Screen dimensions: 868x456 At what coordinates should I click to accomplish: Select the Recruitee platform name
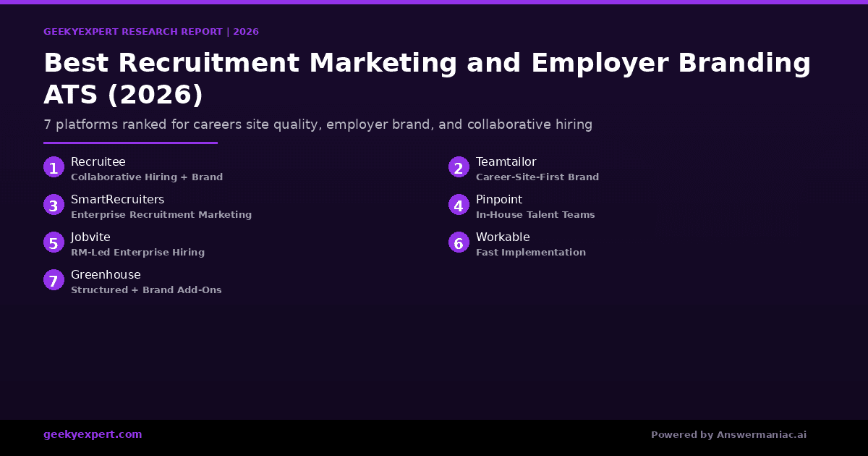[x=98, y=162]
